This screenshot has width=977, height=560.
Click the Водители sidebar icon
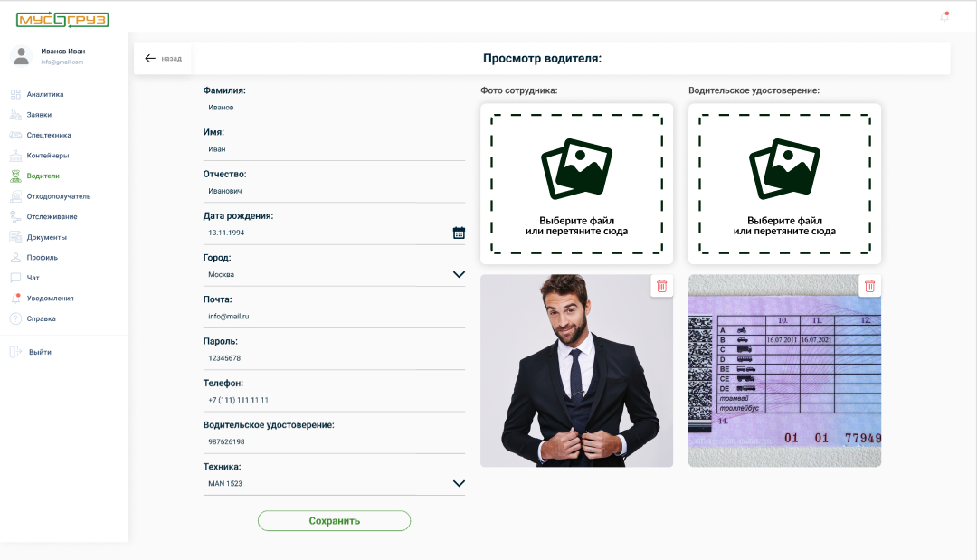(15, 176)
